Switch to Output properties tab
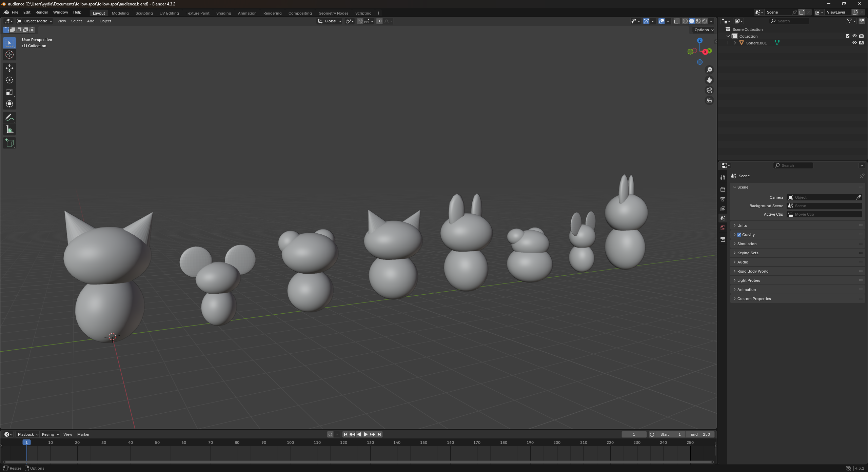Image resolution: width=868 pixels, height=472 pixels. coord(723,199)
